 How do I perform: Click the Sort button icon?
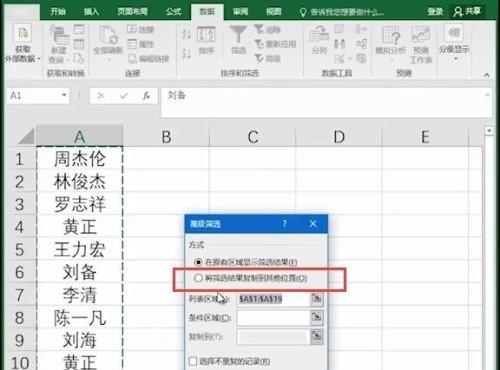coord(206,35)
